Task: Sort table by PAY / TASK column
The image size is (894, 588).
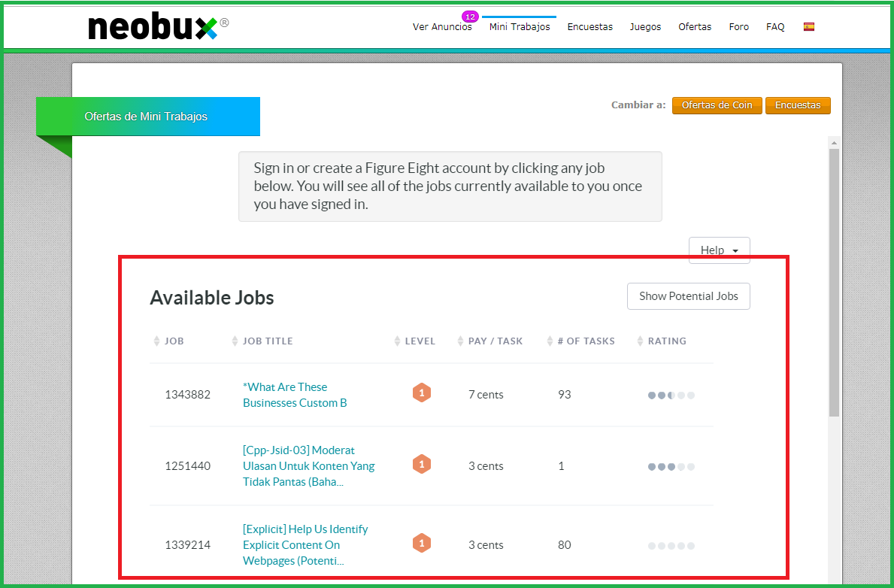Action: tap(489, 341)
